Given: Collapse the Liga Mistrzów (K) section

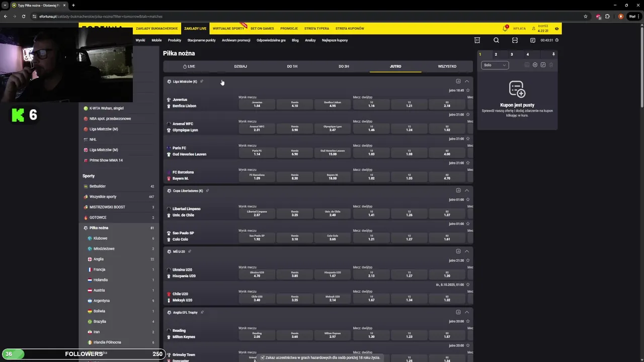Looking at the screenshot, I should tap(467, 81).
